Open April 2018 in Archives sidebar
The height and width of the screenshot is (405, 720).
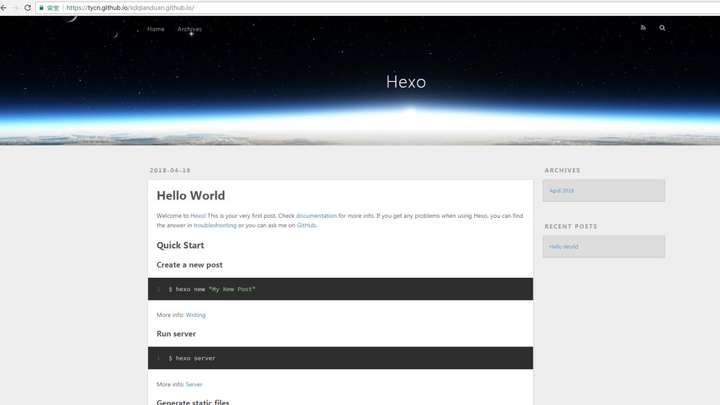click(x=562, y=191)
